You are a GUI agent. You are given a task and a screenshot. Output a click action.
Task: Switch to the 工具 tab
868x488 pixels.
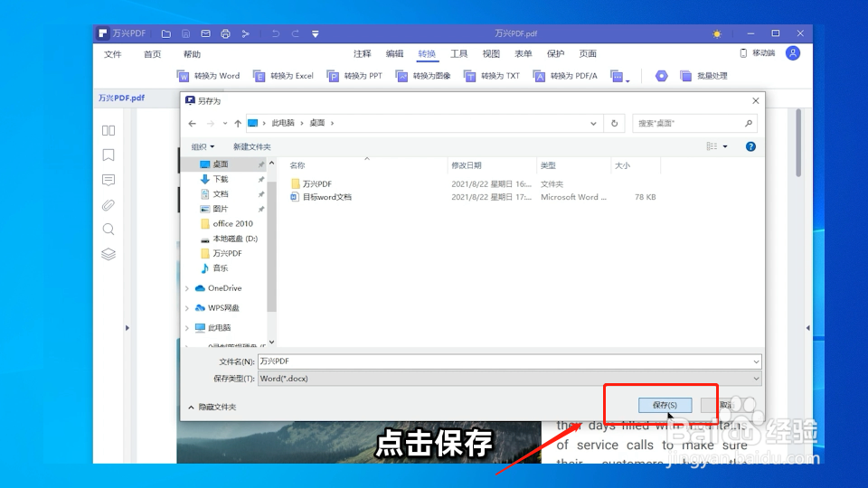point(459,53)
